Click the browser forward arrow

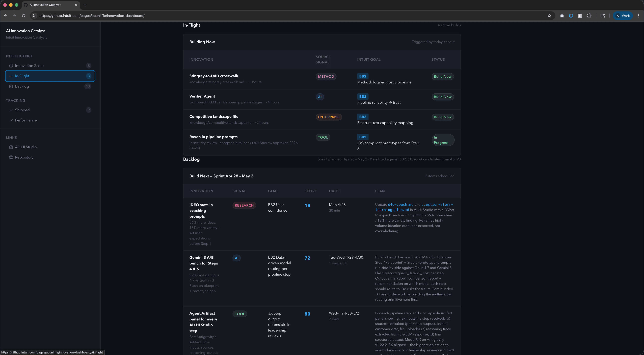tap(14, 15)
